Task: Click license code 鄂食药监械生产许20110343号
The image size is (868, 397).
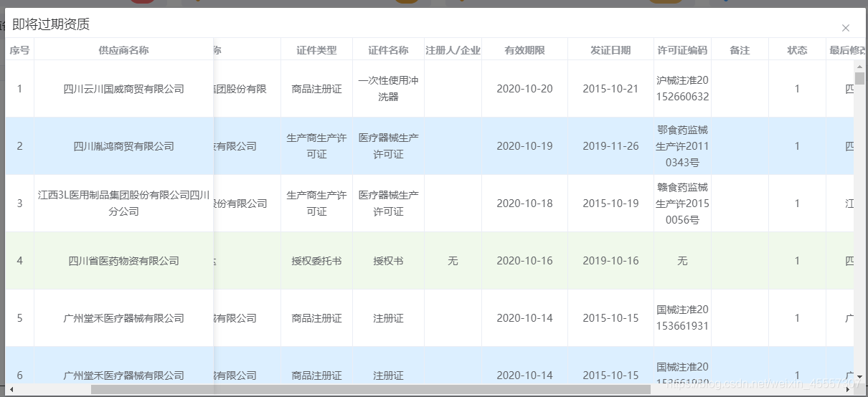Action: 682,146
